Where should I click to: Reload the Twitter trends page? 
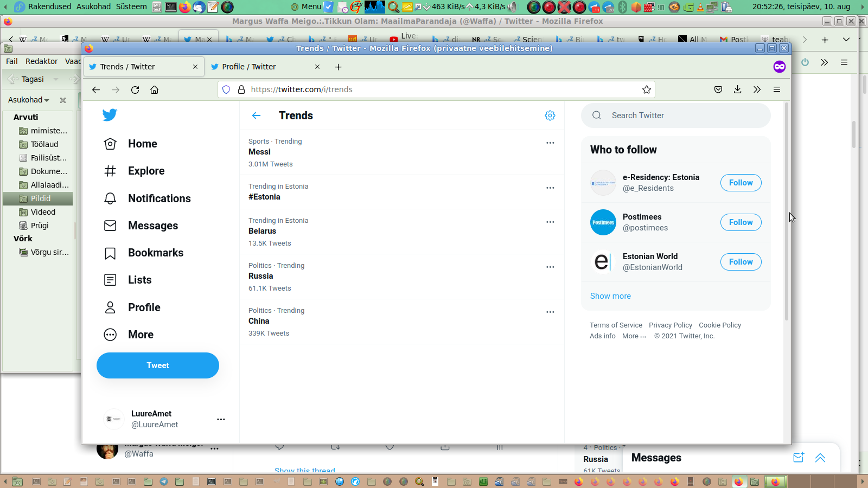click(x=135, y=89)
